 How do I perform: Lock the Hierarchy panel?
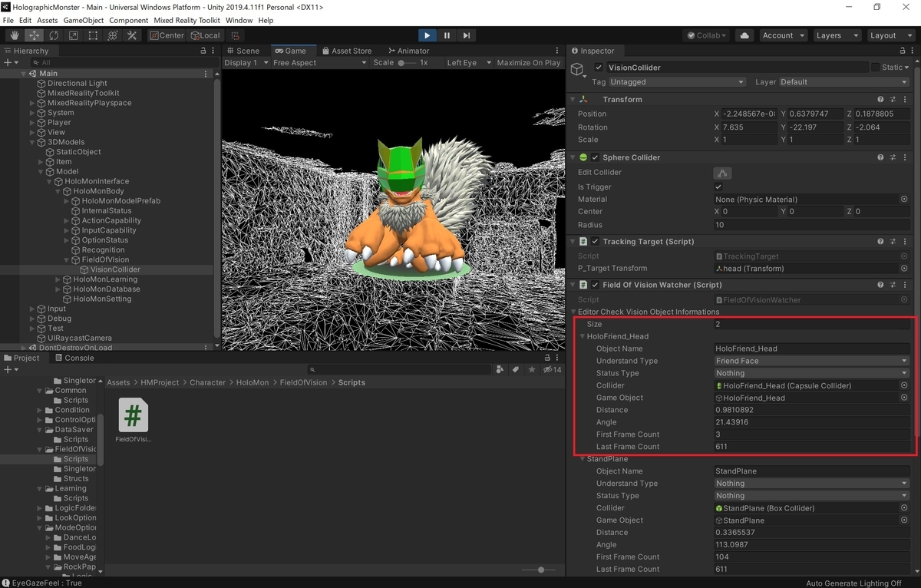[x=203, y=51]
